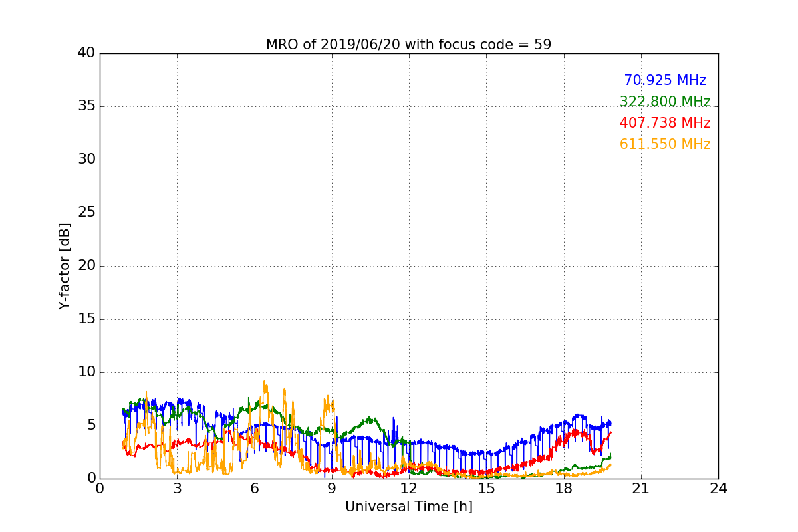Click y-axis tick label 30

[86, 160]
